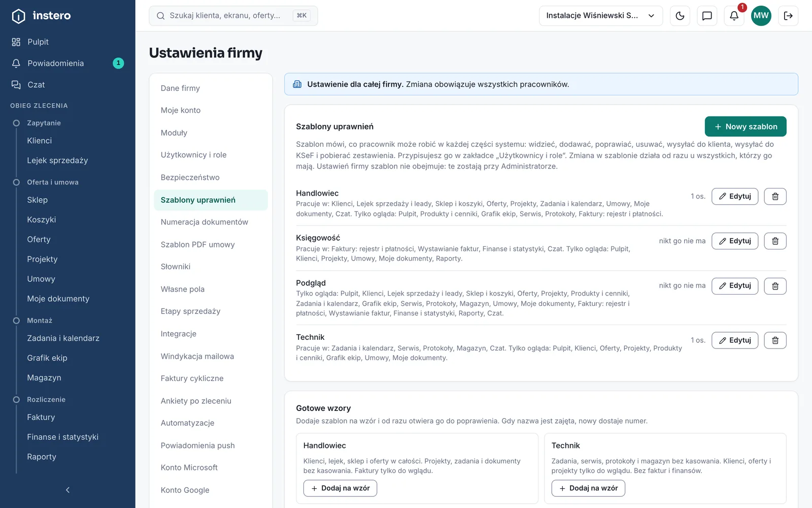Switch to the Dane firmy settings tab
This screenshot has height=508, width=812.
point(211,88)
